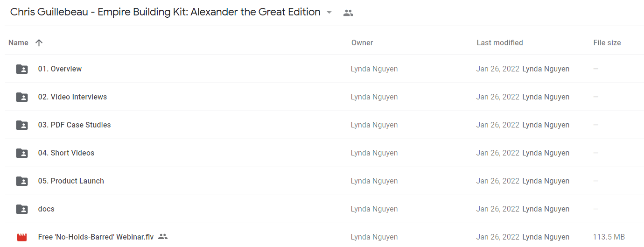Click the 01. Overview folder icon
Screen dimensions: 644x247
click(x=22, y=69)
